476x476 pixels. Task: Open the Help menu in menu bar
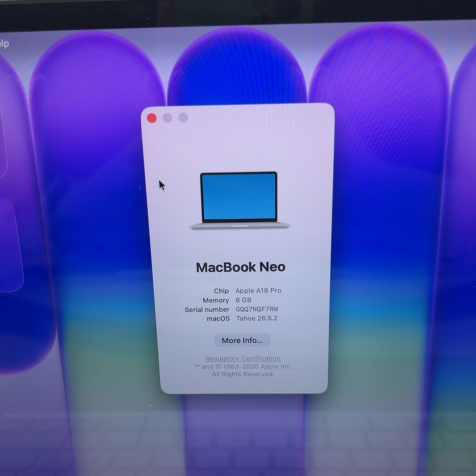pyautogui.click(x=4, y=43)
